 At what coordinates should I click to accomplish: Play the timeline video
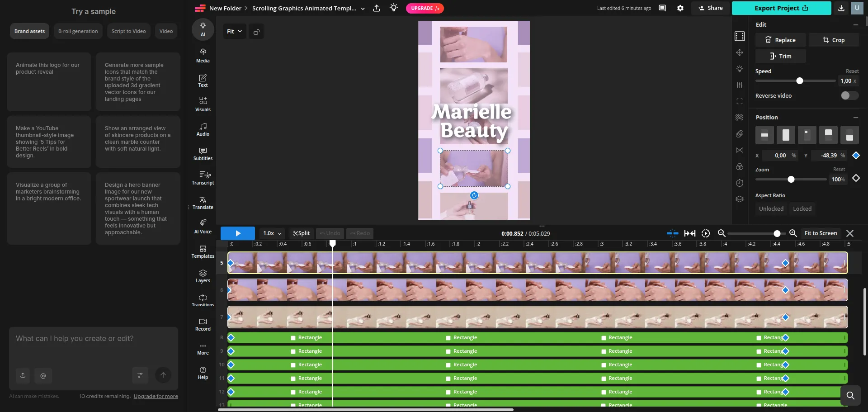pos(238,233)
